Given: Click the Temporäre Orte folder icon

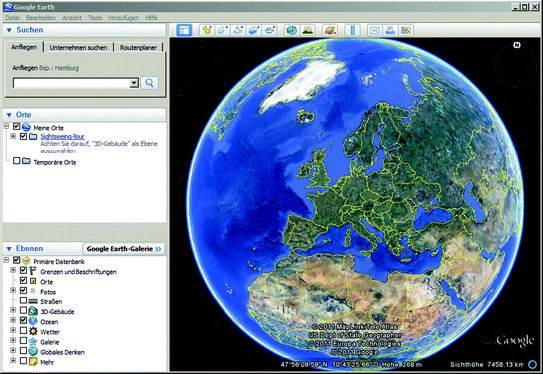Looking at the screenshot, I should 26,161.
